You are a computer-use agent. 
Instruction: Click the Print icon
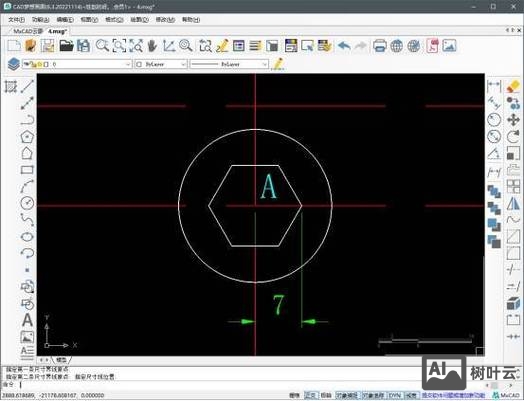pos(380,46)
